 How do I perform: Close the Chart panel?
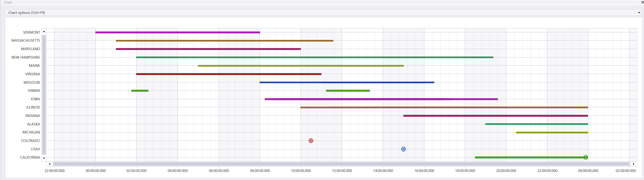tap(642, 2)
